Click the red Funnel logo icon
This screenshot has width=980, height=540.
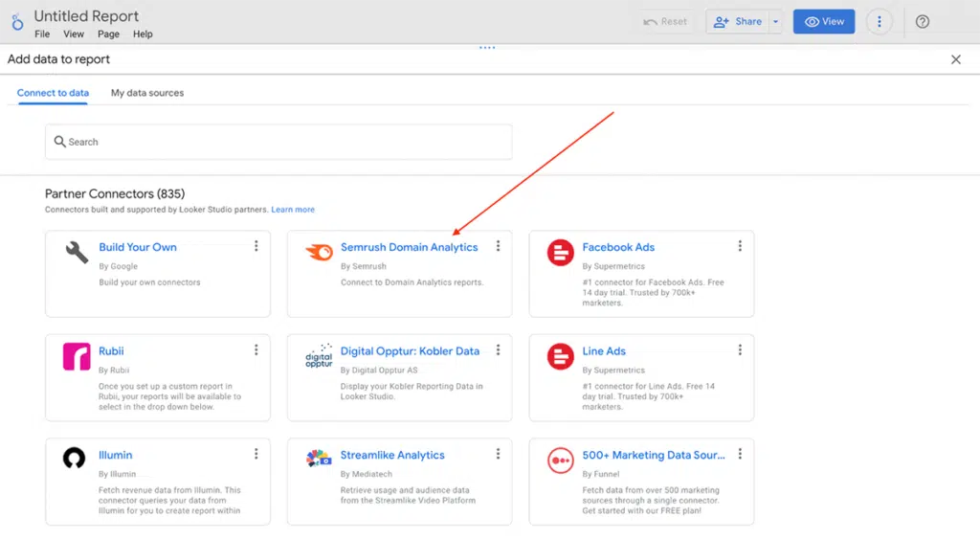[561, 461]
